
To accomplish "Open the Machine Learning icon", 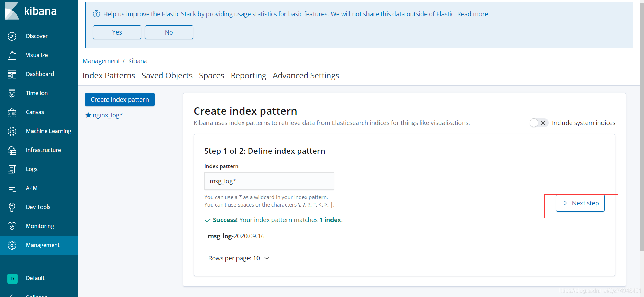I will 12,131.
